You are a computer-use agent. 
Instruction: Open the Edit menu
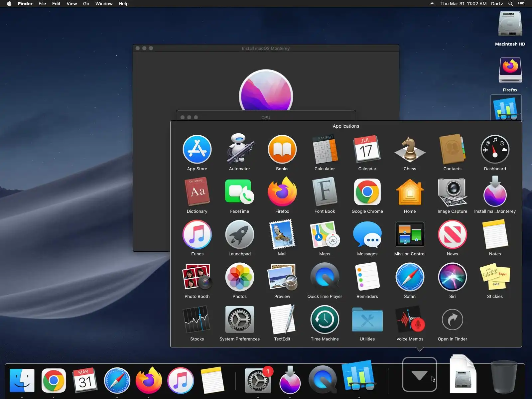[56, 4]
